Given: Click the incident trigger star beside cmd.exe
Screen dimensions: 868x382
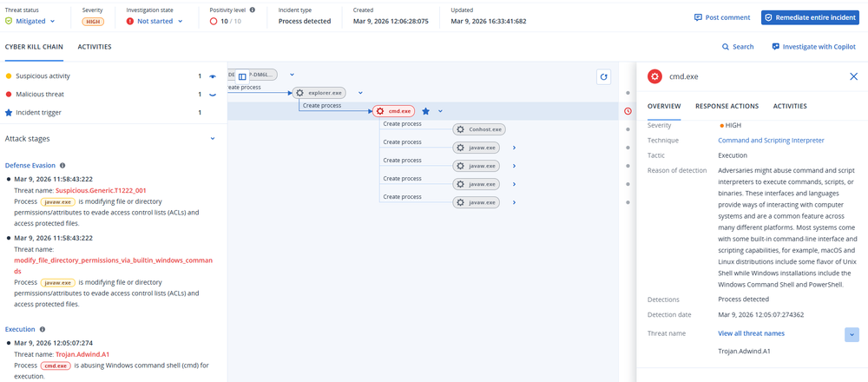Looking at the screenshot, I should (x=425, y=111).
